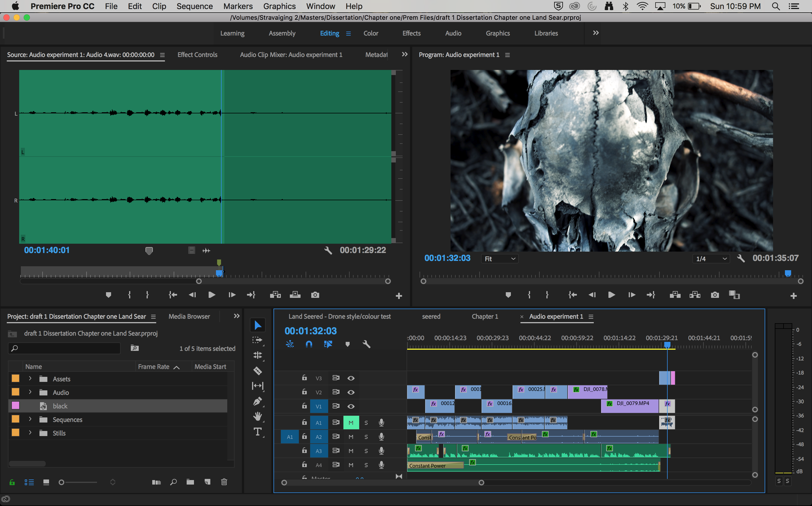Toggle mute on audio track A1
The width and height of the screenshot is (812, 506).
(x=351, y=423)
